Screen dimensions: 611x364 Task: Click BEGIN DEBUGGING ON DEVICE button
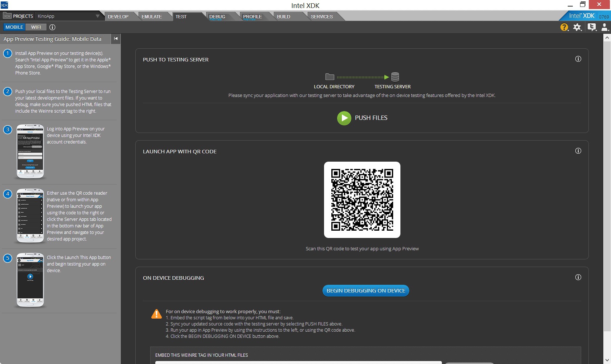pos(366,291)
